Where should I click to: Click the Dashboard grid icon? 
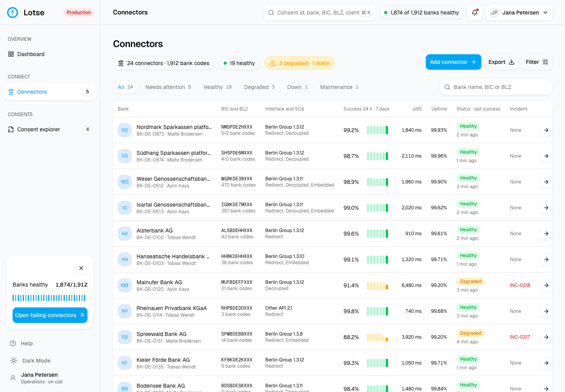tap(11, 54)
